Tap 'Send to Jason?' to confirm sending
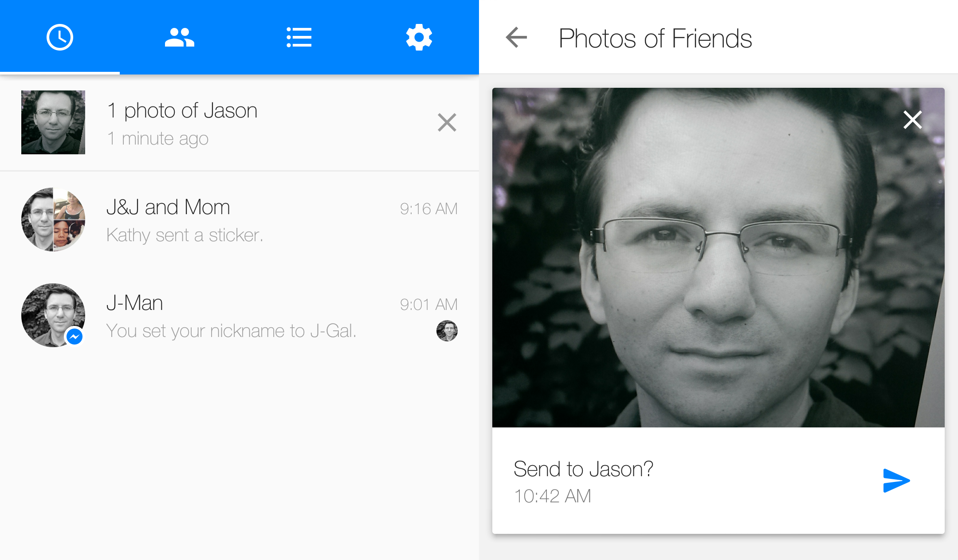Image resolution: width=958 pixels, height=560 pixels. click(583, 469)
